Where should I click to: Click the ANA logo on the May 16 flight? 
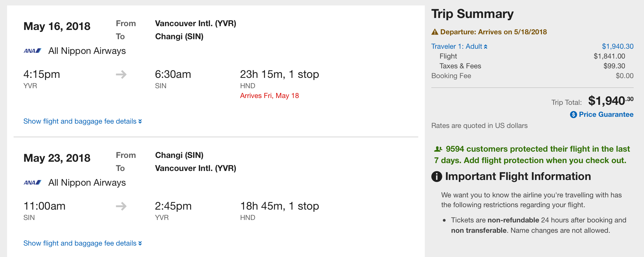click(x=32, y=51)
